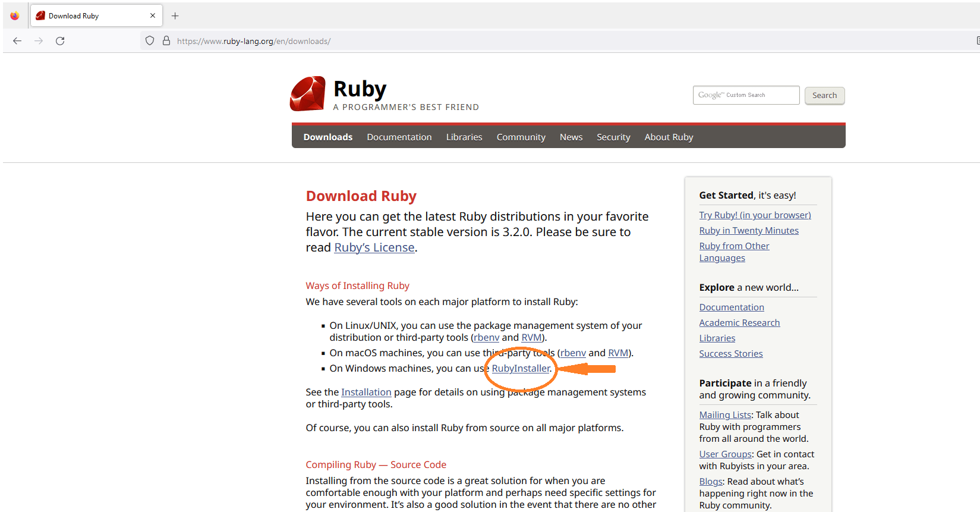Click the browser forward arrow
The image size is (980, 512).
coord(39,41)
